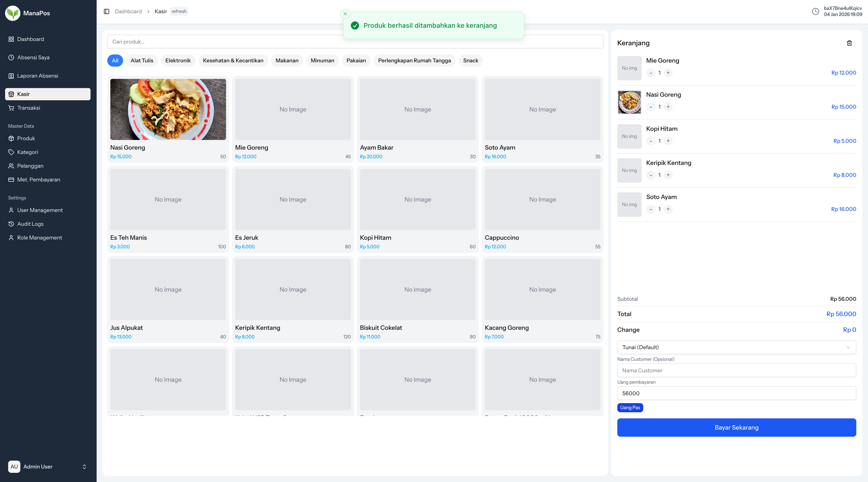This screenshot has width=868, height=482.
Task: Open Laporan Absensi in sidebar
Action: (37, 76)
